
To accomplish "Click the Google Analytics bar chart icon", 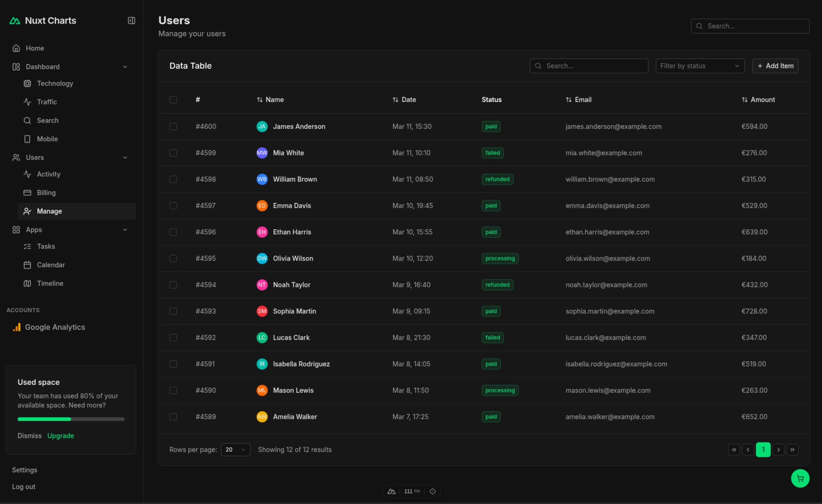I will point(17,327).
